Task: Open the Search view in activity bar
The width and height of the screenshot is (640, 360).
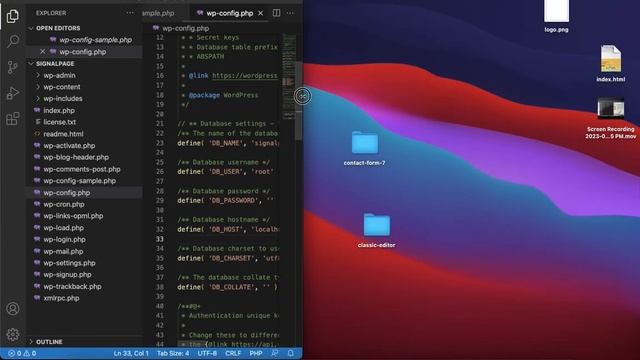Action: [x=13, y=41]
